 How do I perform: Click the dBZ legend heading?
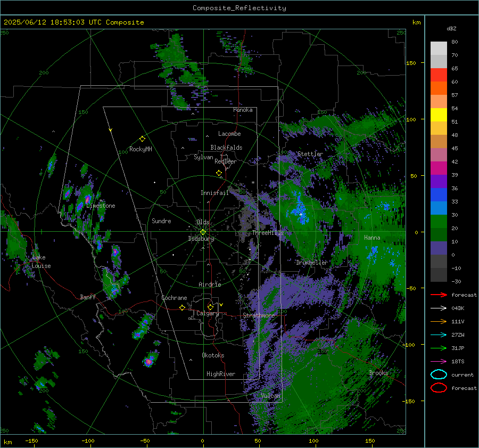451,28
